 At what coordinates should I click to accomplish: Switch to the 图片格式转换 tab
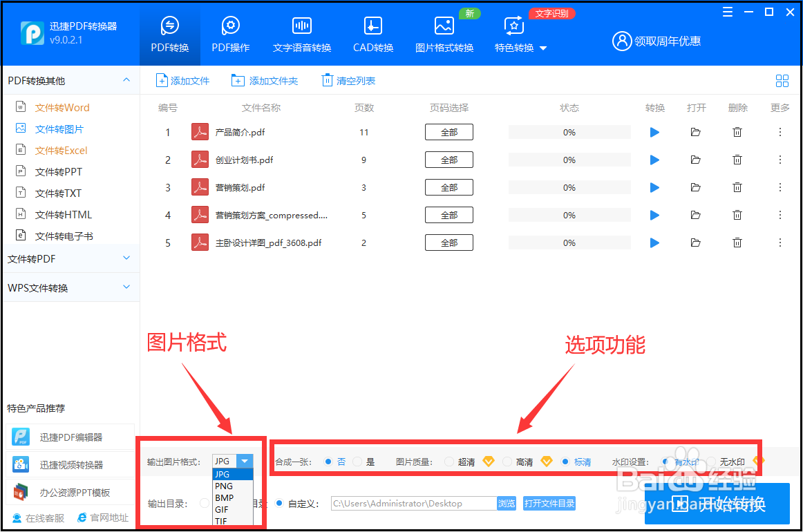[444, 36]
